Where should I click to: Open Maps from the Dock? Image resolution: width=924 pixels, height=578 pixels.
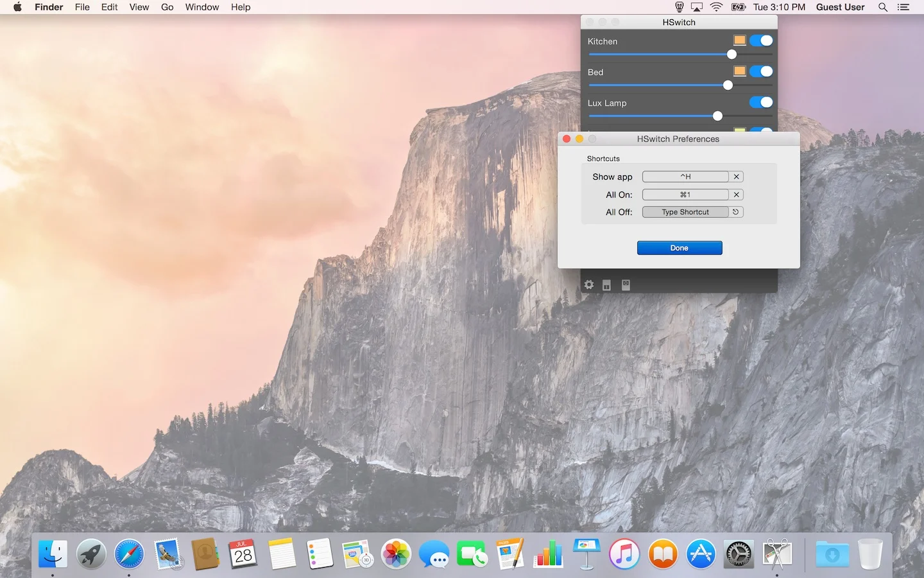358,554
